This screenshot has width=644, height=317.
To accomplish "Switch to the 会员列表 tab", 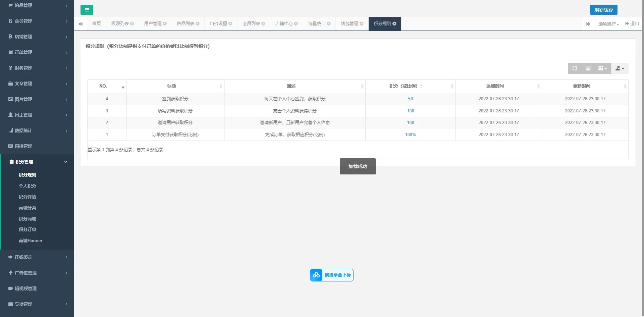I will pos(251,24).
